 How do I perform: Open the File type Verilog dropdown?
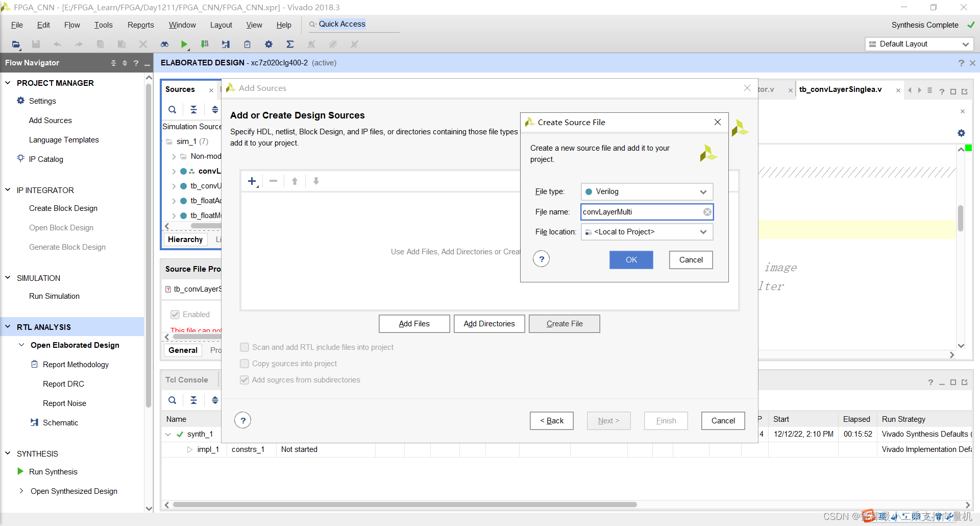point(647,192)
